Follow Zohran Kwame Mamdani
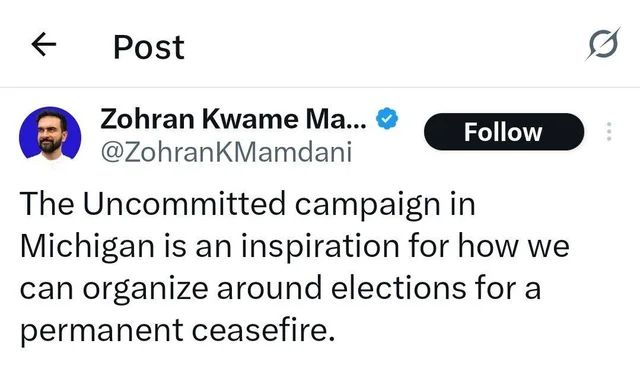640x379 pixels. coord(504,132)
